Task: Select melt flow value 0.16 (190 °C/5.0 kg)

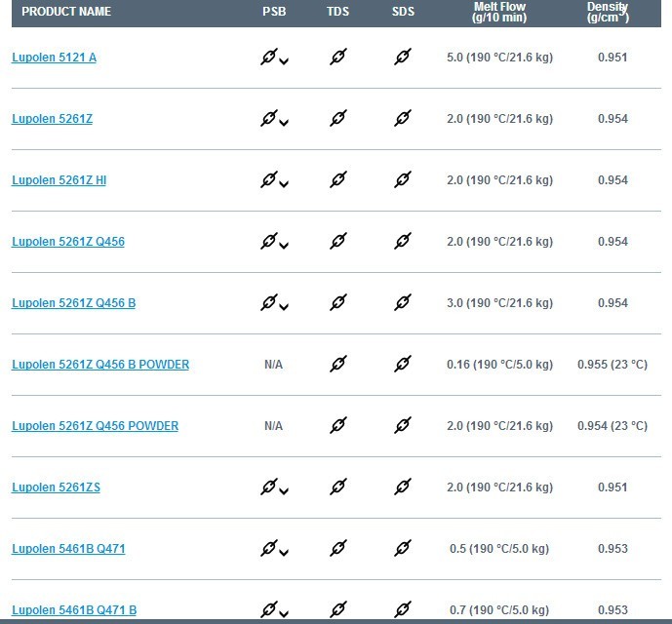Action: click(499, 365)
